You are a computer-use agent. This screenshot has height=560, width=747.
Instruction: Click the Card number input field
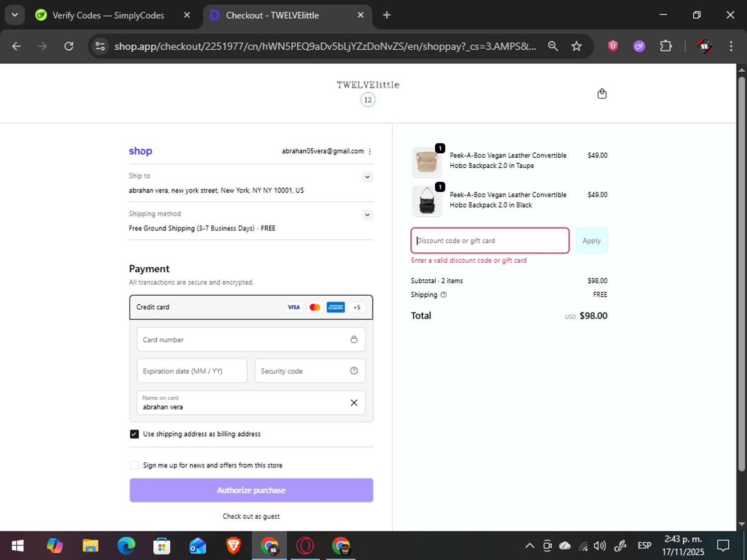(x=251, y=339)
